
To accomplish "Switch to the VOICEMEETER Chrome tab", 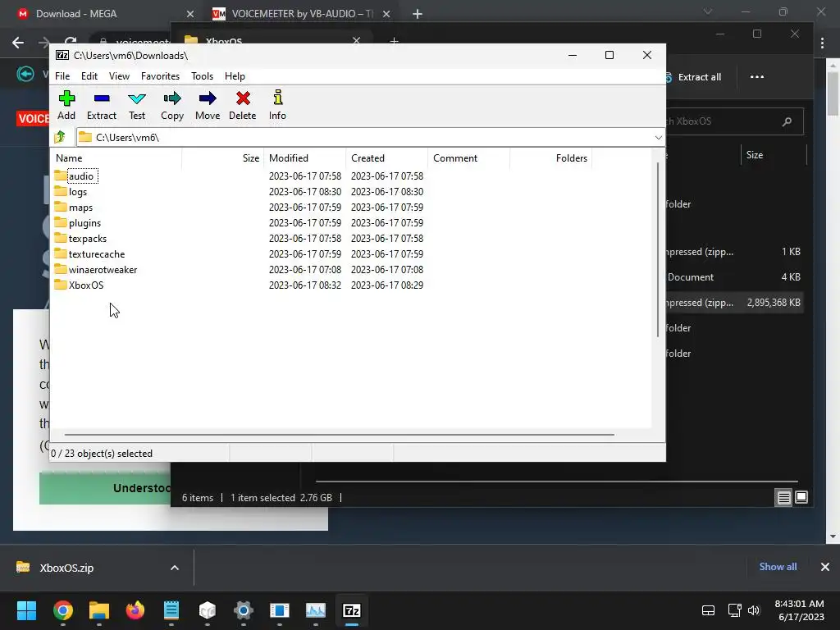I will pyautogui.click(x=300, y=14).
